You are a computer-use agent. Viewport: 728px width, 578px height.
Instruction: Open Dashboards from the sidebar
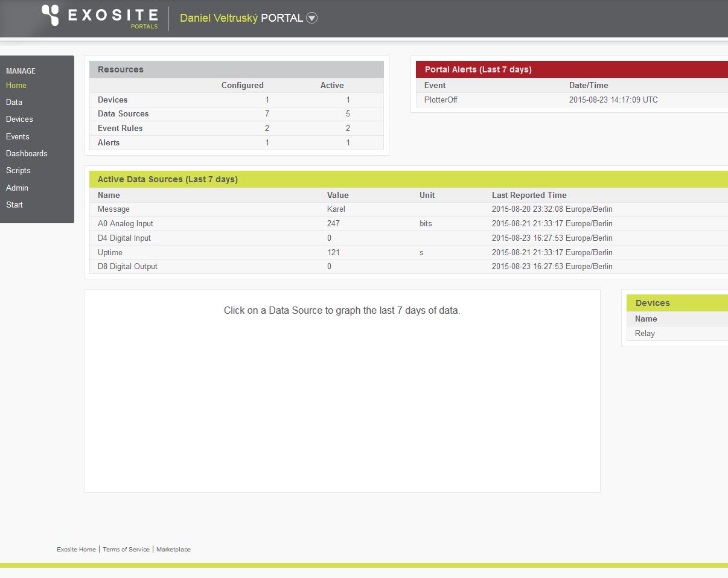pos(27,154)
